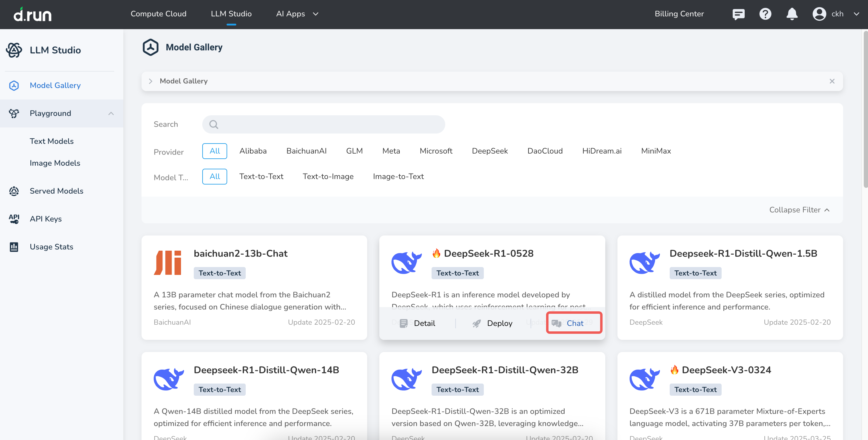Open the help question mark icon

point(765,14)
